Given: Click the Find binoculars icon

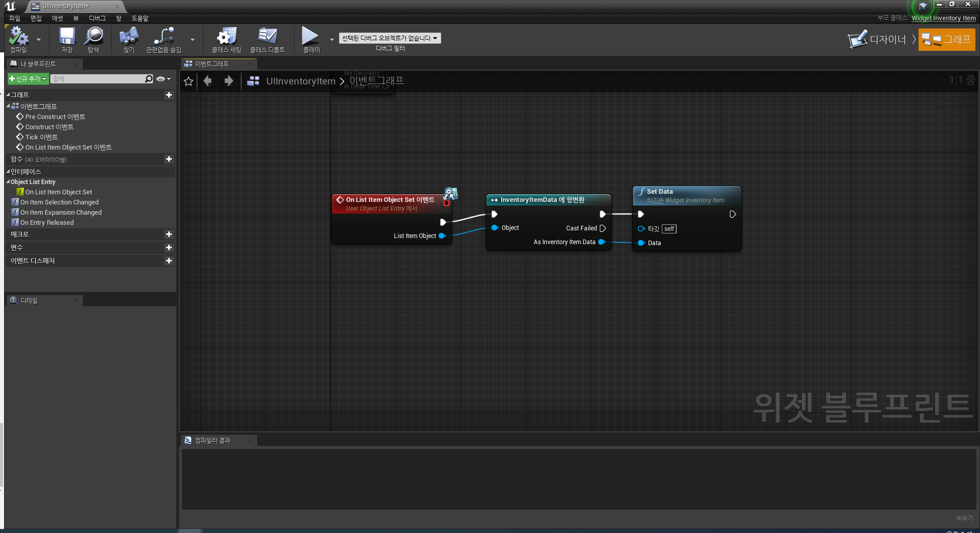Looking at the screenshot, I should coord(129,40).
